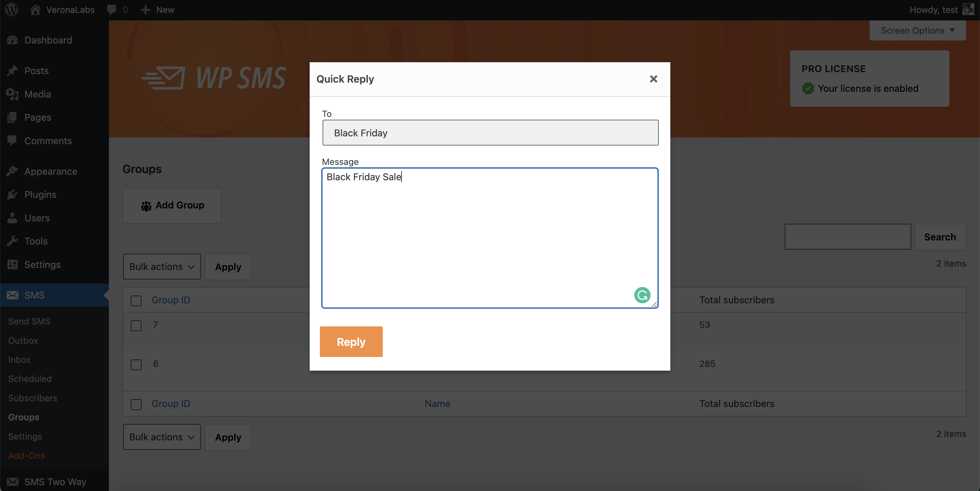The height and width of the screenshot is (491, 980).
Task: Open Send SMS submenu item
Action: tap(29, 321)
